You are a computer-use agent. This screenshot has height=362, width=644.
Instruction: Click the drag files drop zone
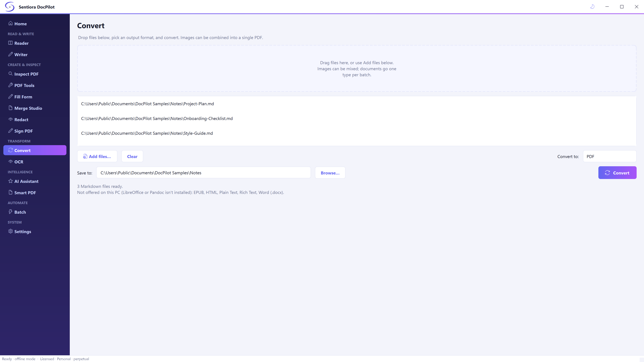[357, 68]
